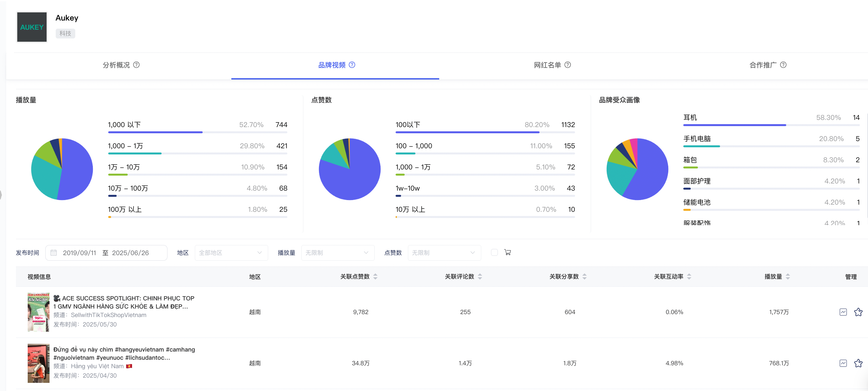Open the 品牌视频 help icon
Image resolution: width=868 pixels, height=391 pixels.
[x=353, y=65]
